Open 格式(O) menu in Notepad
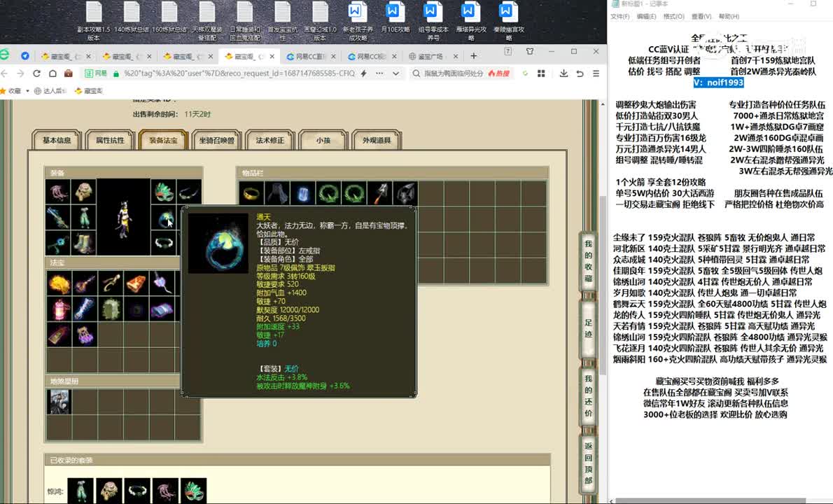This screenshot has height=504, width=833. pos(673,17)
